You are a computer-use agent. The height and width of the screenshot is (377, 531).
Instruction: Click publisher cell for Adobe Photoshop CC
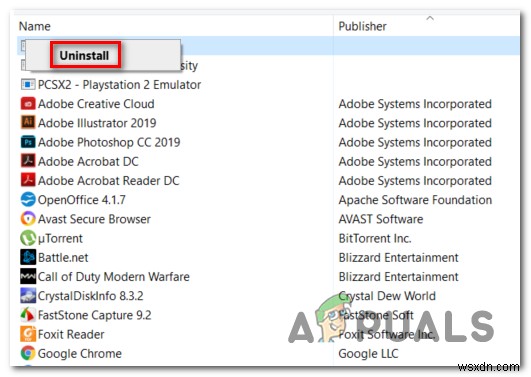(x=415, y=142)
